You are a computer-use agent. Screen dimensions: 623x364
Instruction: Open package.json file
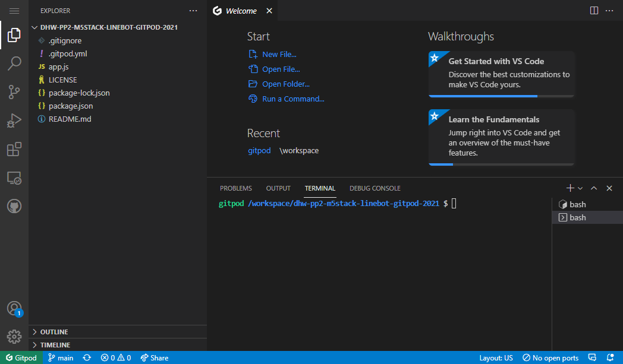[x=118, y=106]
